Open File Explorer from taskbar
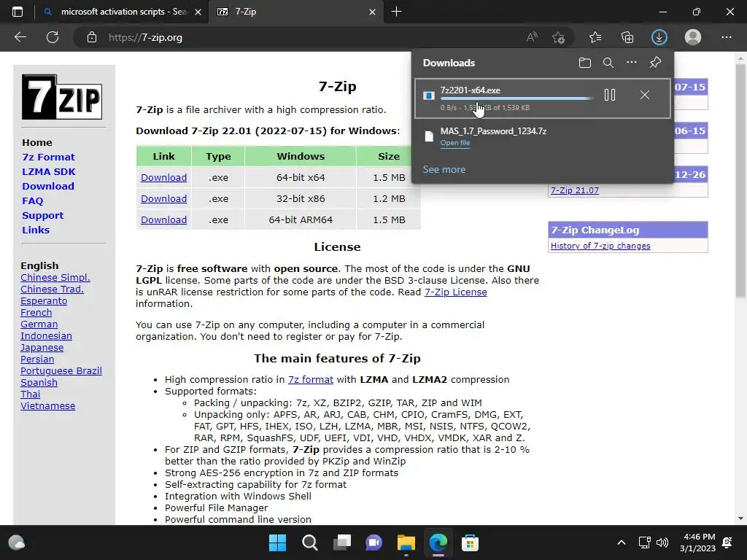The width and height of the screenshot is (747, 560). pyautogui.click(x=406, y=542)
